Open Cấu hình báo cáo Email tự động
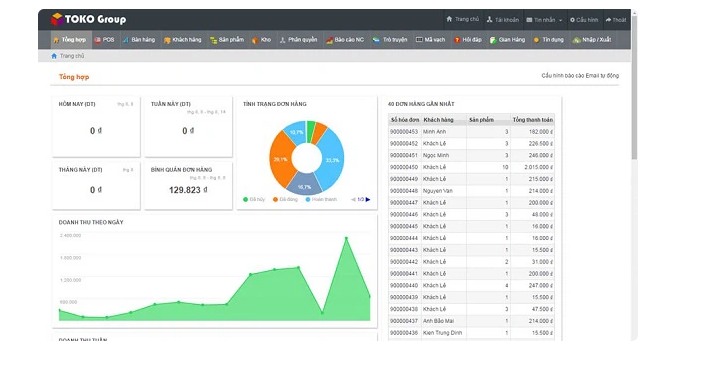The image size is (701, 366). coord(580,76)
